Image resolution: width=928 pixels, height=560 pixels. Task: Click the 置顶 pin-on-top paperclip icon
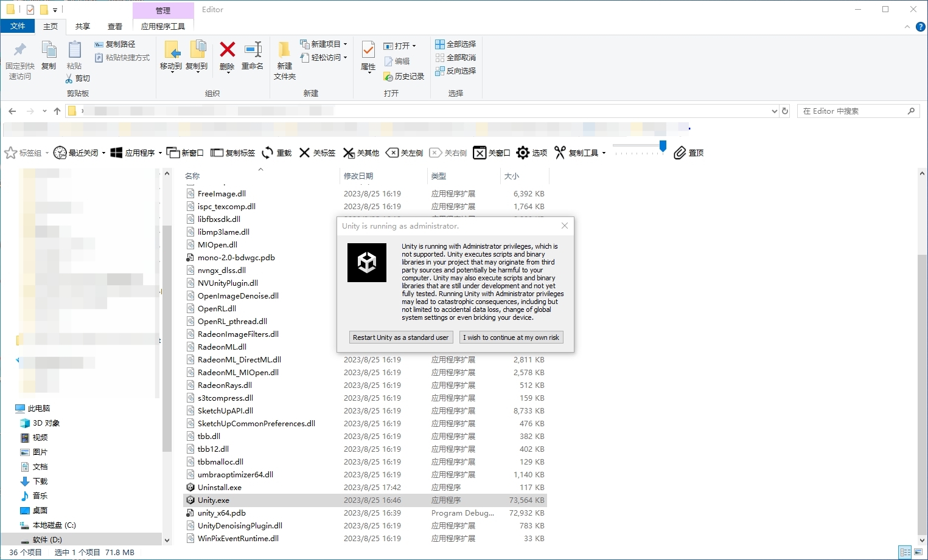pyautogui.click(x=680, y=153)
